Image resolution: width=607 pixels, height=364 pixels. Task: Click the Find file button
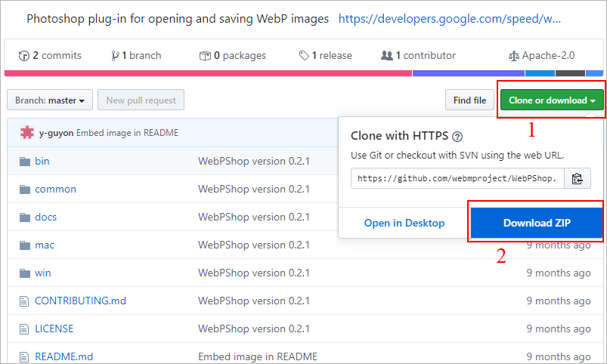click(x=469, y=100)
